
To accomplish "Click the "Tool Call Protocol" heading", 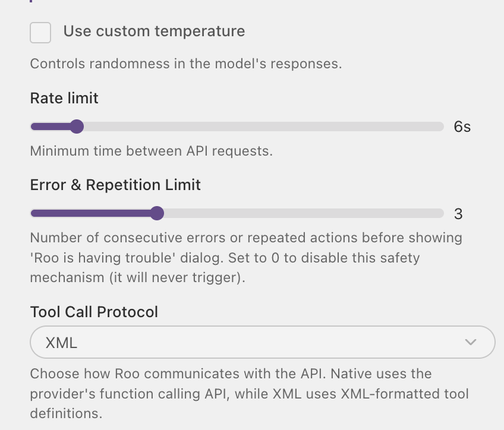I will tap(94, 312).
